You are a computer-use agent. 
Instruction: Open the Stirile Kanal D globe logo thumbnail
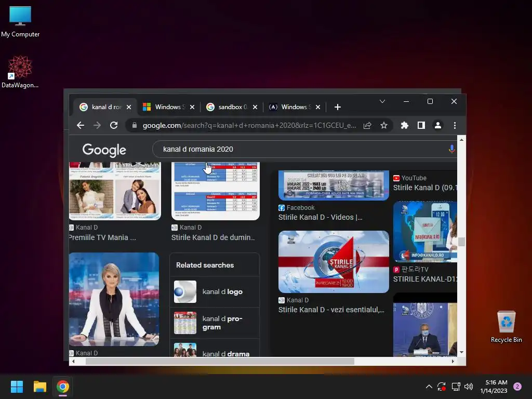(x=334, y=262)
